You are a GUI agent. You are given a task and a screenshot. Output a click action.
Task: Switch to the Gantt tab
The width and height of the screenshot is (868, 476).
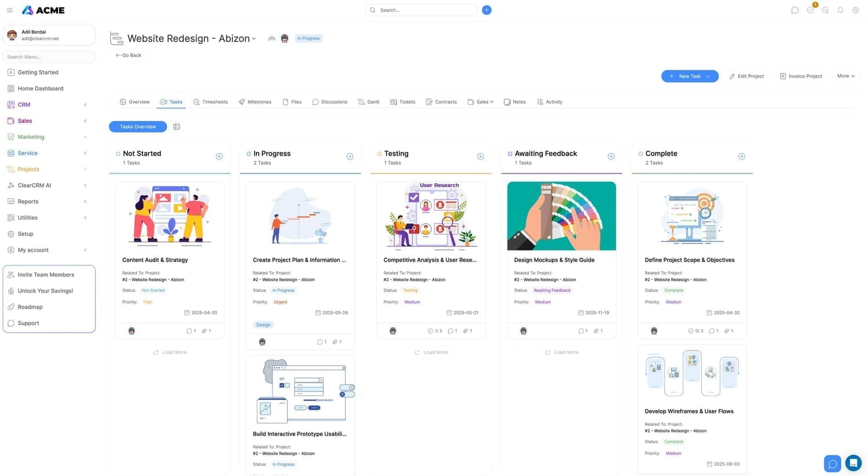click(369, 102)
